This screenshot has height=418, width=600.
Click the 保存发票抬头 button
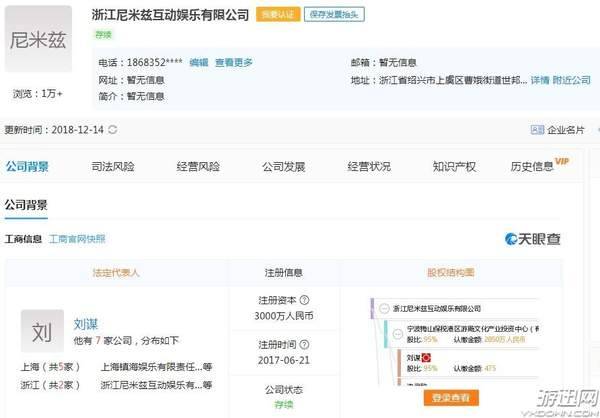click(334, 15)
